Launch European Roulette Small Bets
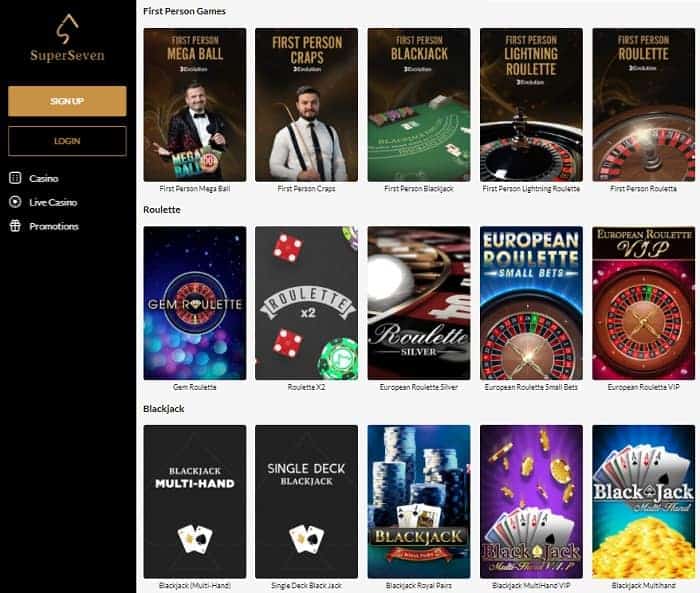 (531, 303)
